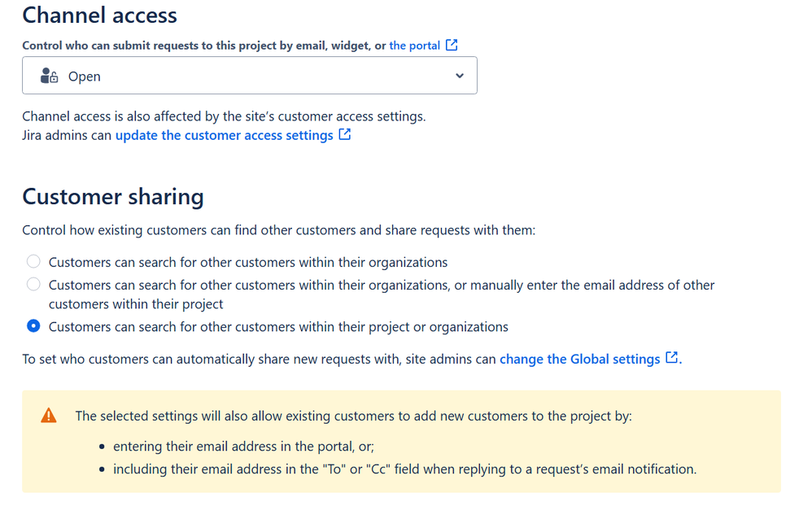Select radio allowing manually entered email addresses
The height and width of the screenshot is (506, 812).
(x=33, y=285)
